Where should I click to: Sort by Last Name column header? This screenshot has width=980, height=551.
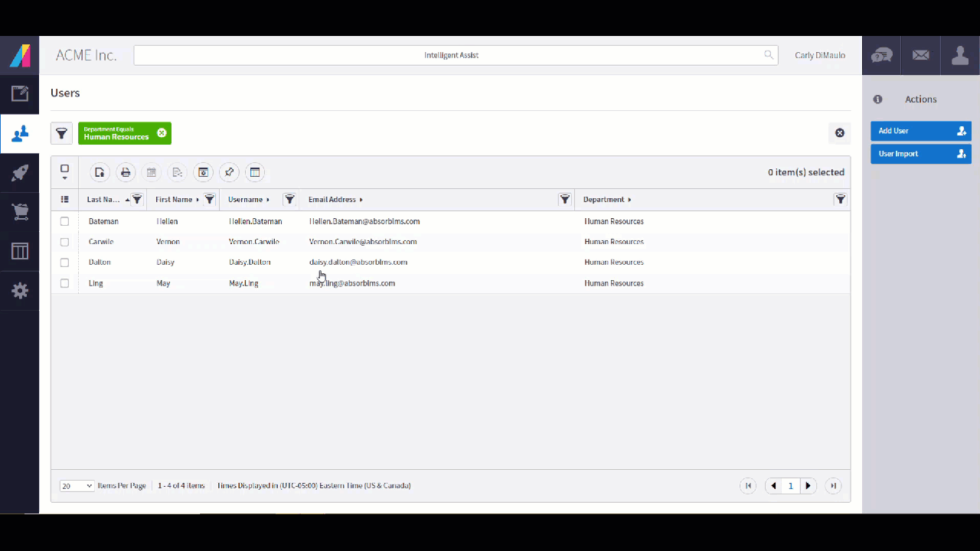103,200
